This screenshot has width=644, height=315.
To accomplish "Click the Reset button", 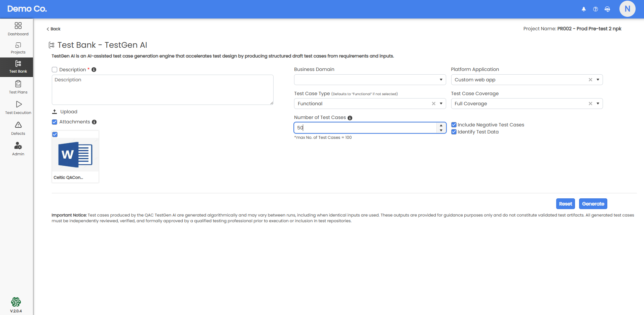I will click(566, 204).
